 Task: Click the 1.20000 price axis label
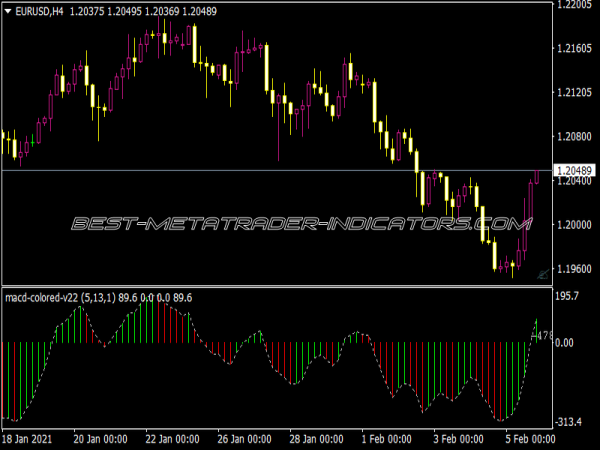tap(574, 225)
